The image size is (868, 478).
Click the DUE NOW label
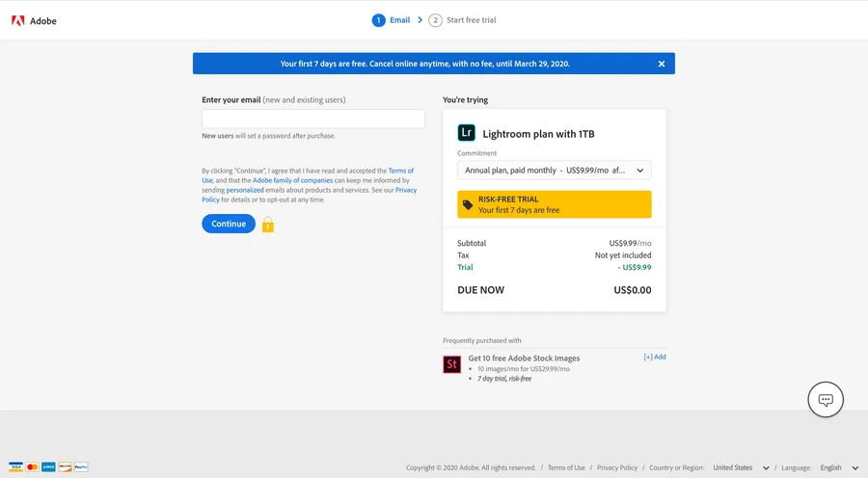(x=480, y=290)
